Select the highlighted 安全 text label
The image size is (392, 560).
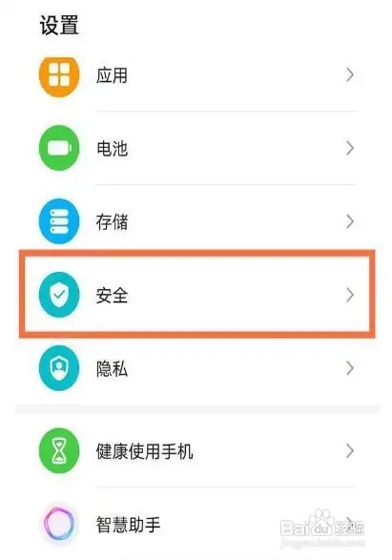click(x=112, y=296)
